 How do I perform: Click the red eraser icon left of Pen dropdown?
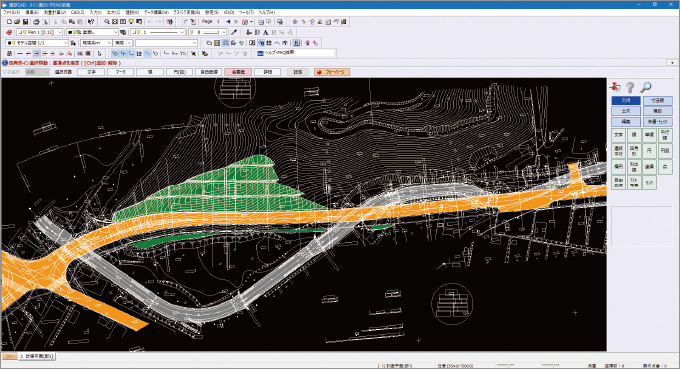click(x=9, y=32)
